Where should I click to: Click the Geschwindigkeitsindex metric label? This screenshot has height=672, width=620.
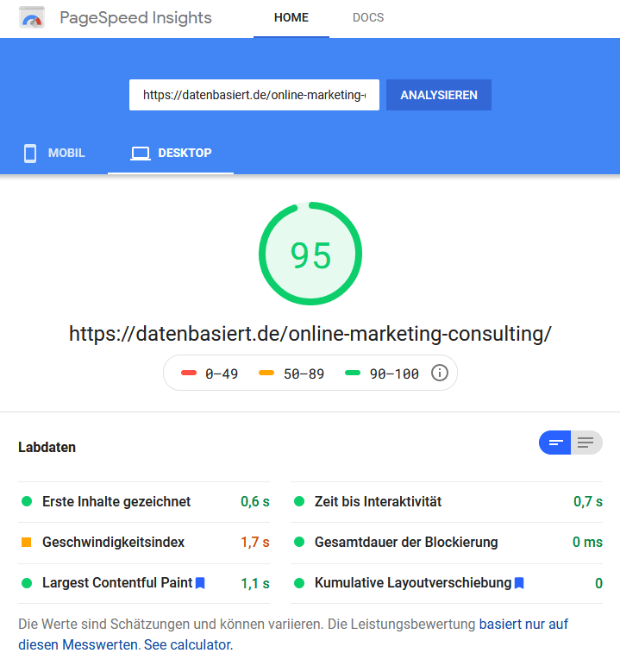(113, 542)
